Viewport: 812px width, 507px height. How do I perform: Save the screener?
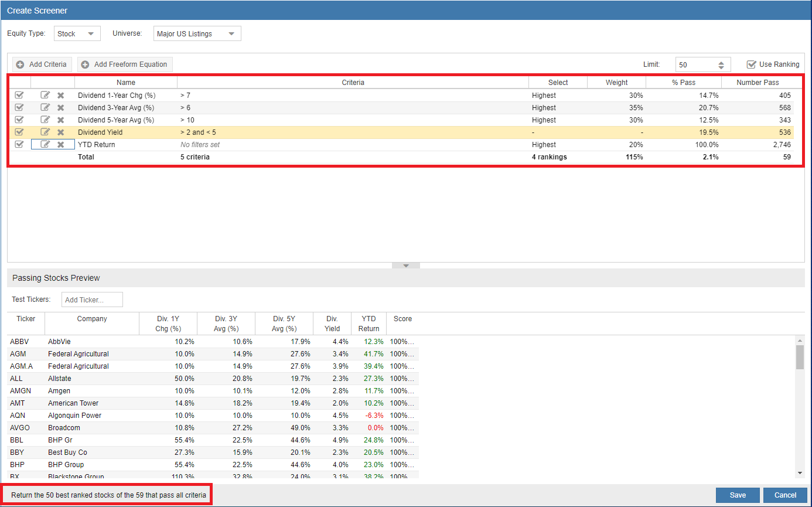pyautogui.click(x=738, y=495)
